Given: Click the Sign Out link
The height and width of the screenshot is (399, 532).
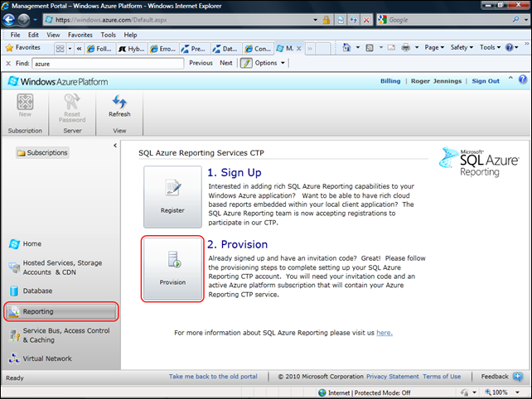Looking at the screenshot, I should (486, 81).
